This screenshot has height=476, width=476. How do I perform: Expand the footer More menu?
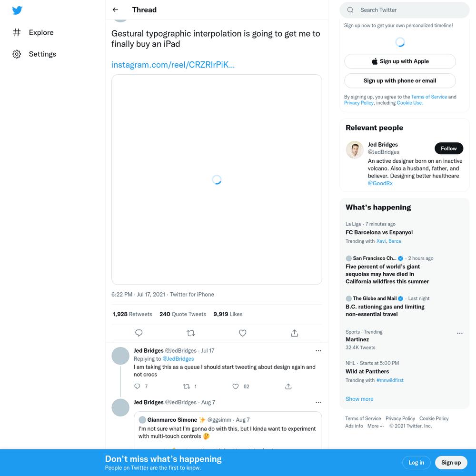(x=376, y=426)
